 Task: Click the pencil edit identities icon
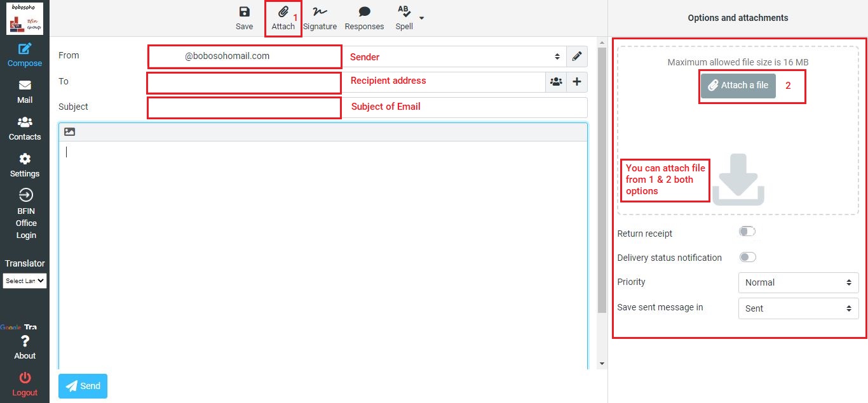[576, 56]
